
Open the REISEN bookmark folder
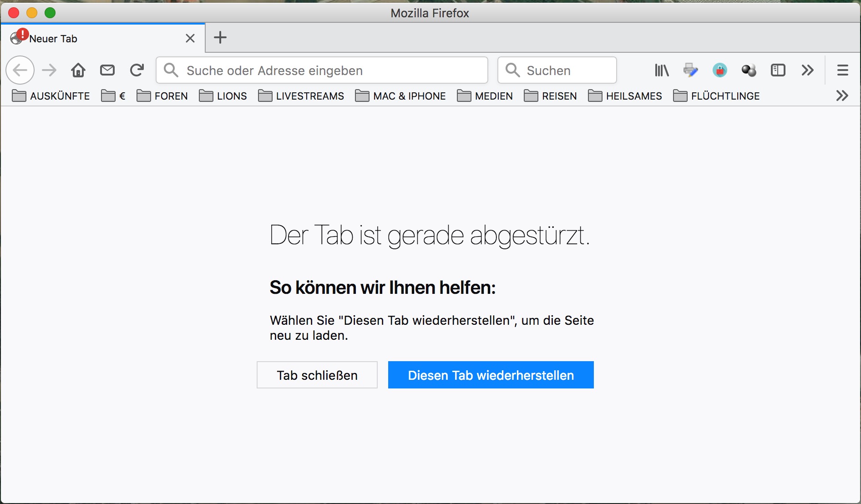click(x=550, y=96)
